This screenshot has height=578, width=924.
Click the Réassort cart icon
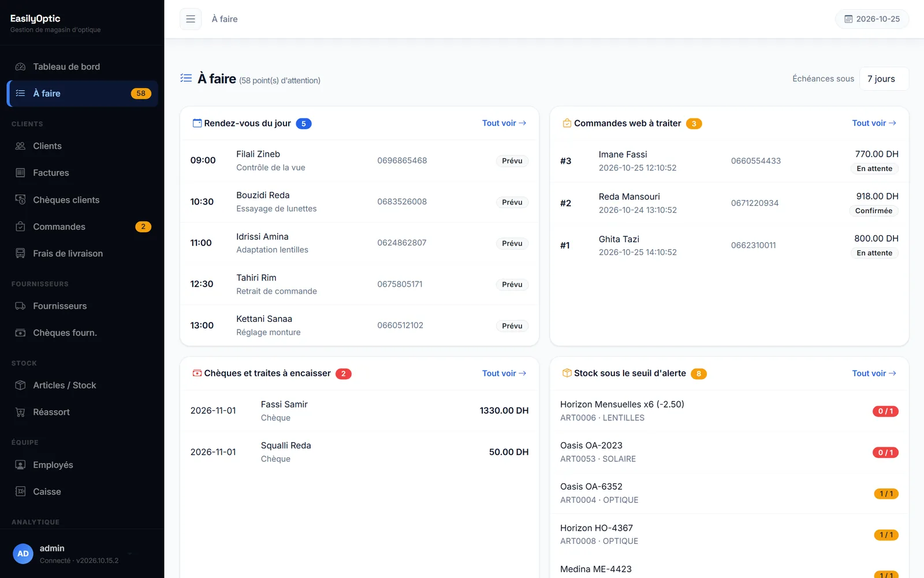pyautogui.click(x=20, y=412)
